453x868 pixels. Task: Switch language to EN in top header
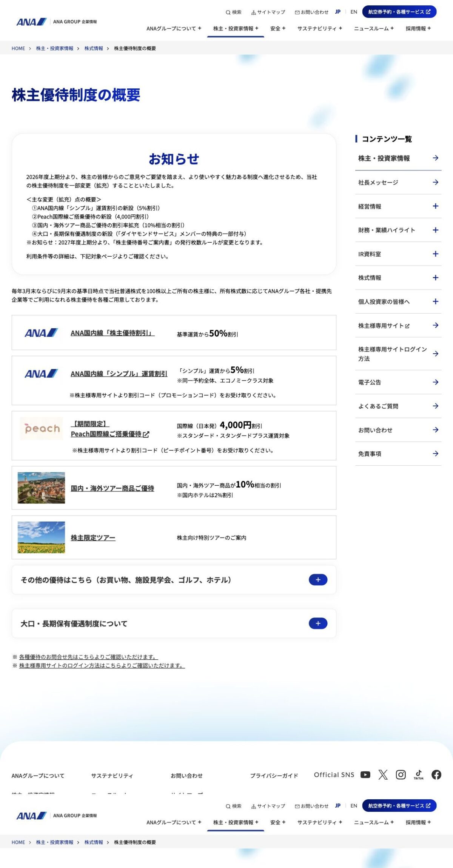click(x=354, y=12)
